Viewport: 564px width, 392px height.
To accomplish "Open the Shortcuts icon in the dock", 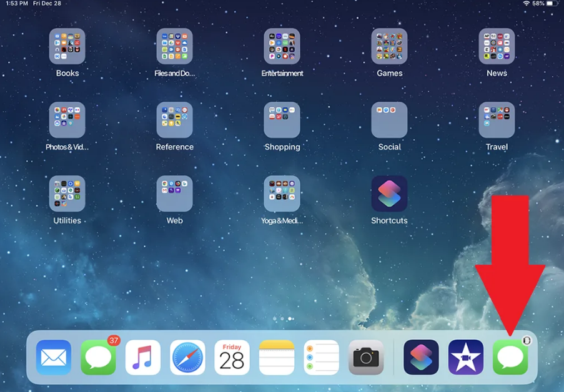I will pos(421,357).
